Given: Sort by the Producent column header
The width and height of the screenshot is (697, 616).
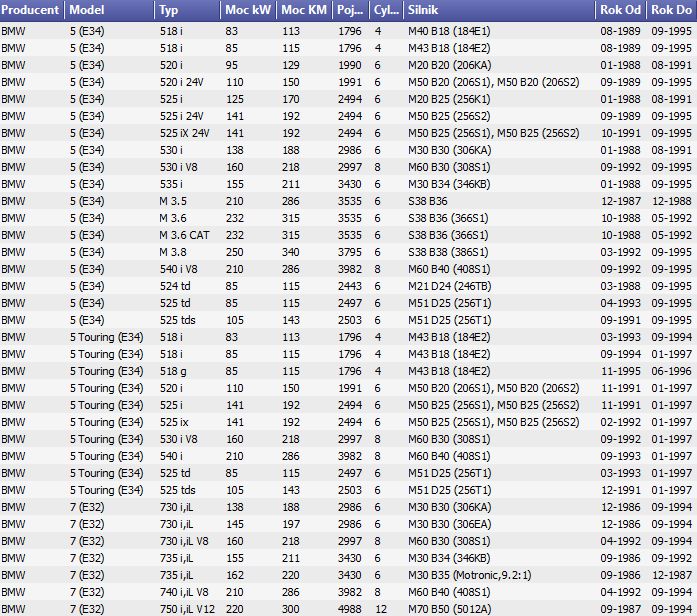Looking at the screenshot, I should [32, 10].
